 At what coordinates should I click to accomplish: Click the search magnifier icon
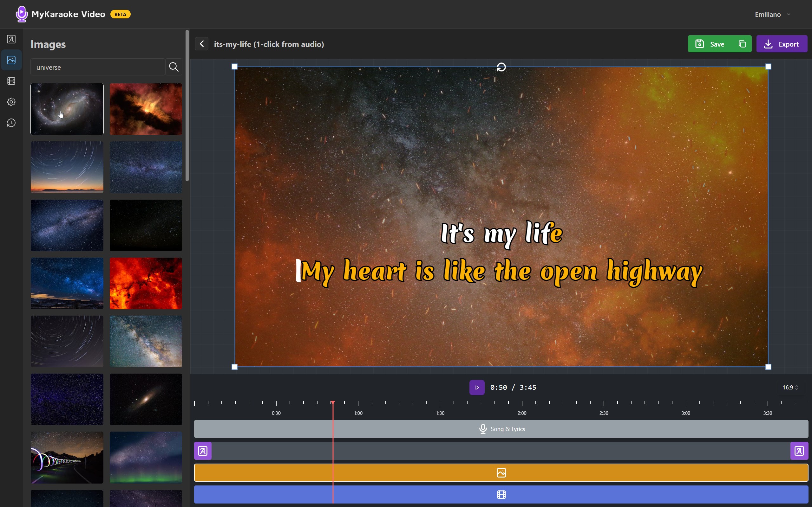[x=174, y=67]
